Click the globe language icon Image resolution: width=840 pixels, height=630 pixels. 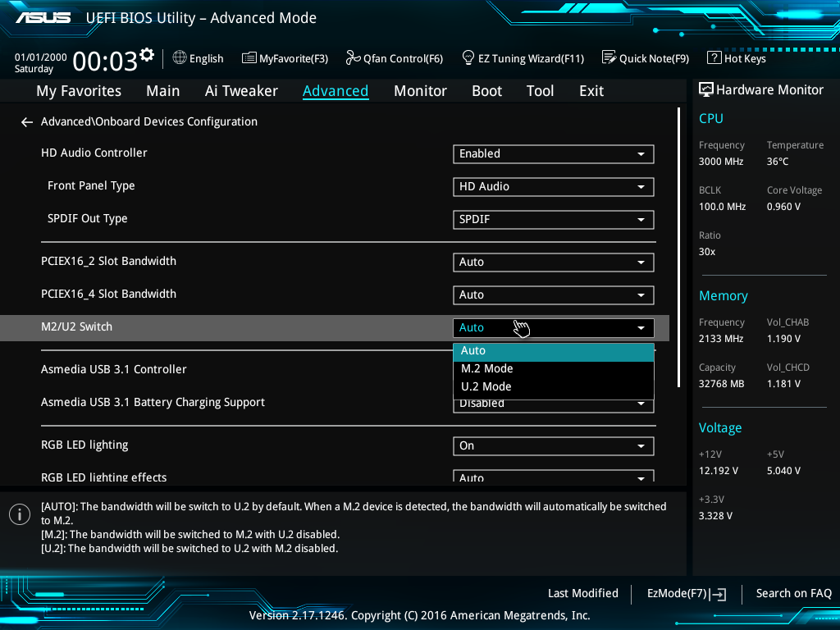coord(180,57)
